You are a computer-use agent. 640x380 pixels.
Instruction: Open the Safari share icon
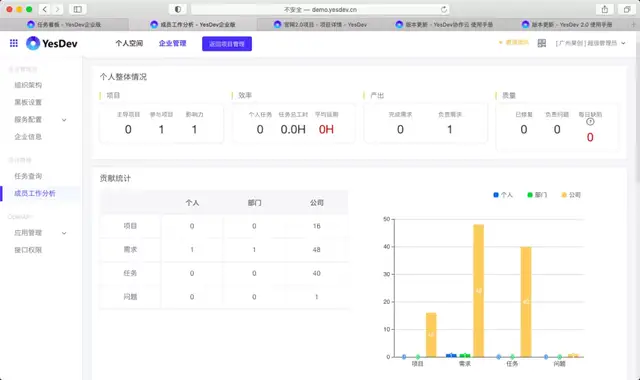[x=605, y=9]
